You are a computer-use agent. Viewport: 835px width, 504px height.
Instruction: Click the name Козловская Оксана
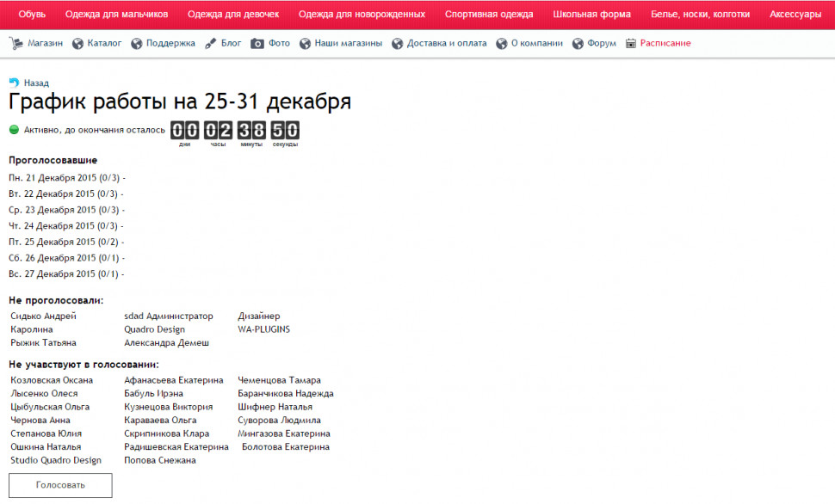tap(52, 380)
